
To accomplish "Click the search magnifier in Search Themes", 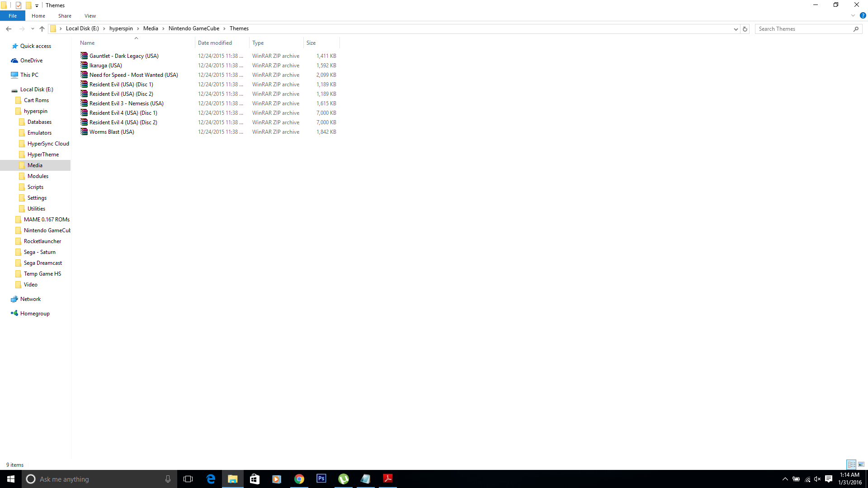I will [856, 29].
